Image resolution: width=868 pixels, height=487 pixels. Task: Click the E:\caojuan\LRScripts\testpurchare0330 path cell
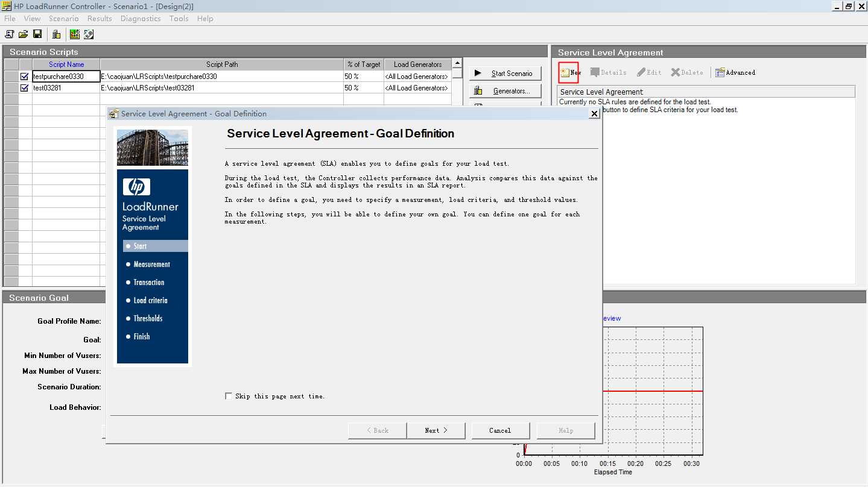pyautogui.click(x=222, y=77)
